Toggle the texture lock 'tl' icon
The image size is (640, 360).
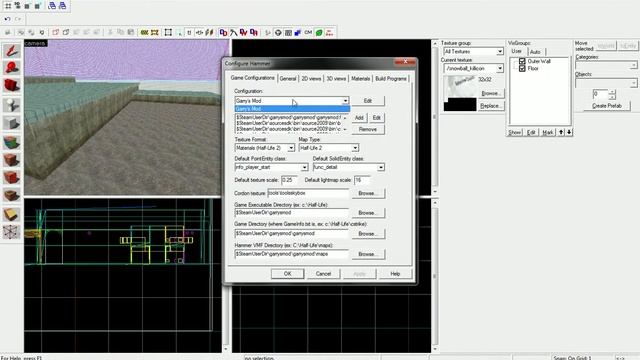click(x=189, y=32)
